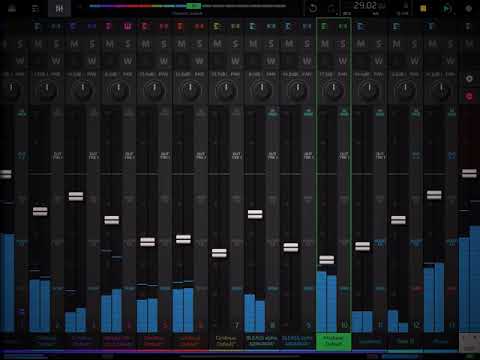Toggle W automation write on track 4

point(128,61)
